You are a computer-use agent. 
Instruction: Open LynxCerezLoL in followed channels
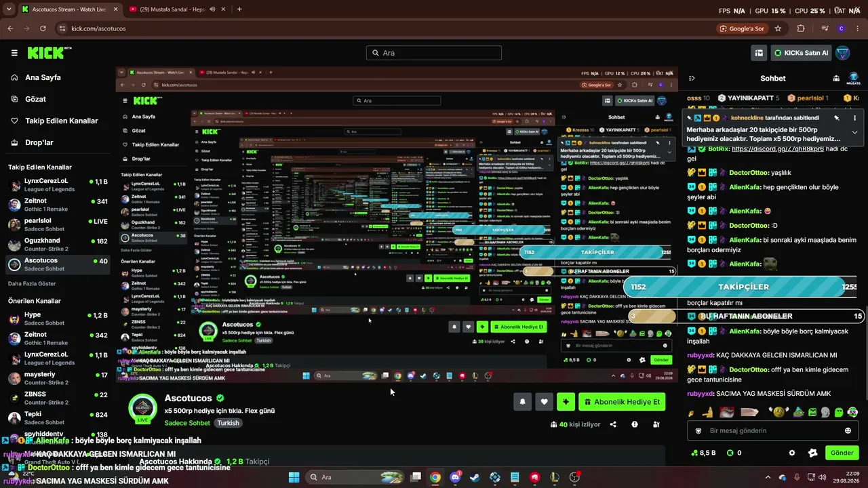click(x=58, y=185)
